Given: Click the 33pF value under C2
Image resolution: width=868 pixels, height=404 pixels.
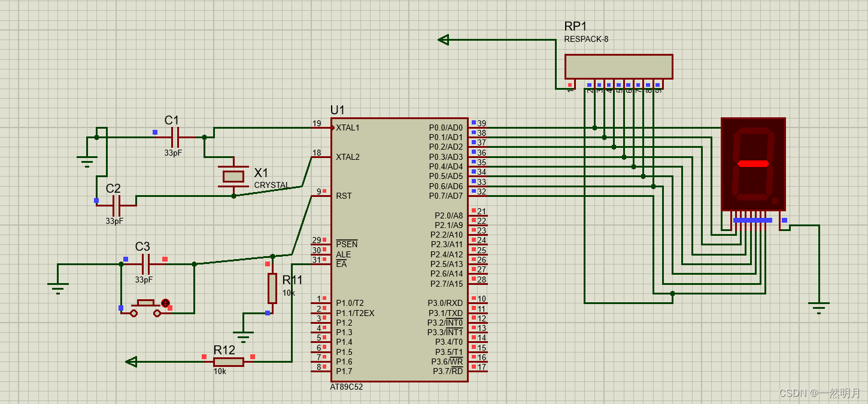Looking at the screenshot, I should coord(114,221).
